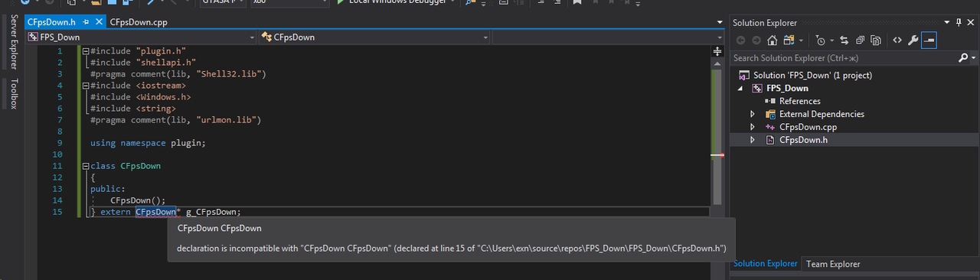
Task: Select the Solution Explorer bottom tab
Action: point(765,264)
